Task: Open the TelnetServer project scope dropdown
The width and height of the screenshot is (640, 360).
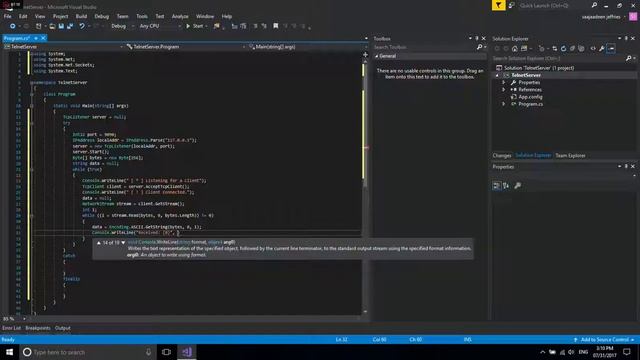Action: pyautogui.click(x=64, y=47)
